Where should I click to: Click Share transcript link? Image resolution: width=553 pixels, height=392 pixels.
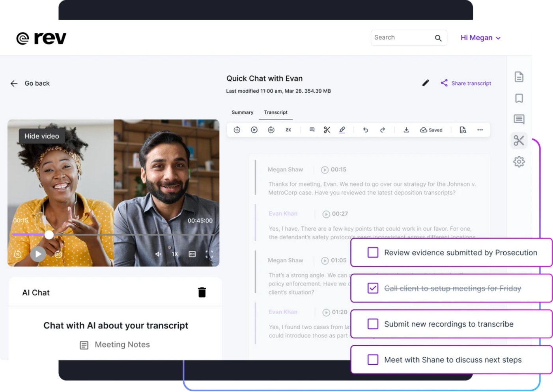466,83
